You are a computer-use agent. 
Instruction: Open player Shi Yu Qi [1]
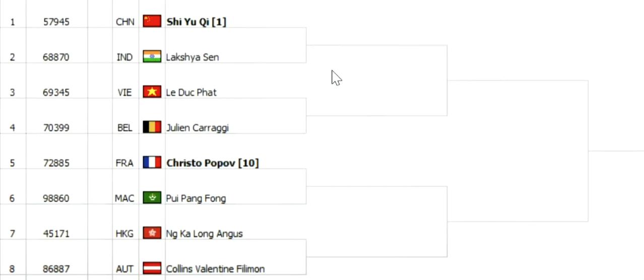click(x=196, y=22)
